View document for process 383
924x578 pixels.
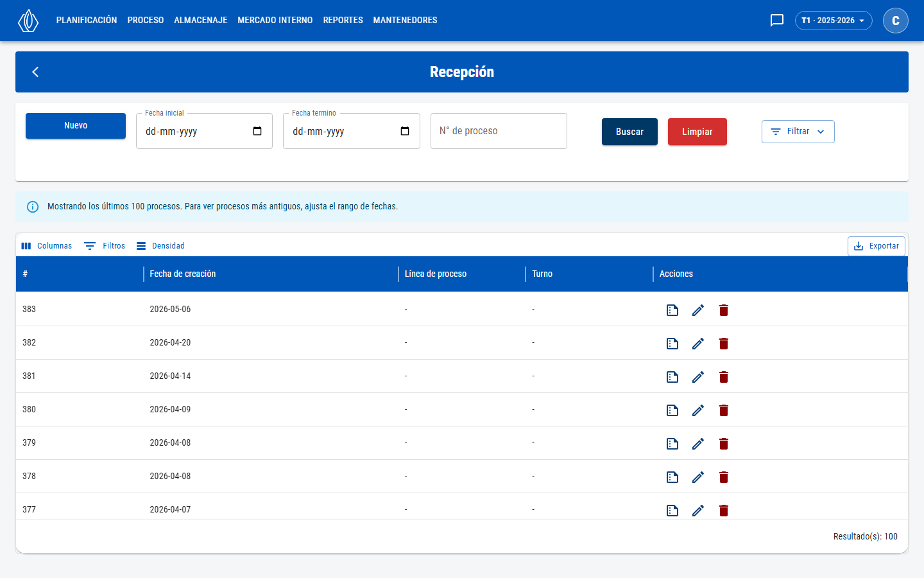[x=672, y=310]
